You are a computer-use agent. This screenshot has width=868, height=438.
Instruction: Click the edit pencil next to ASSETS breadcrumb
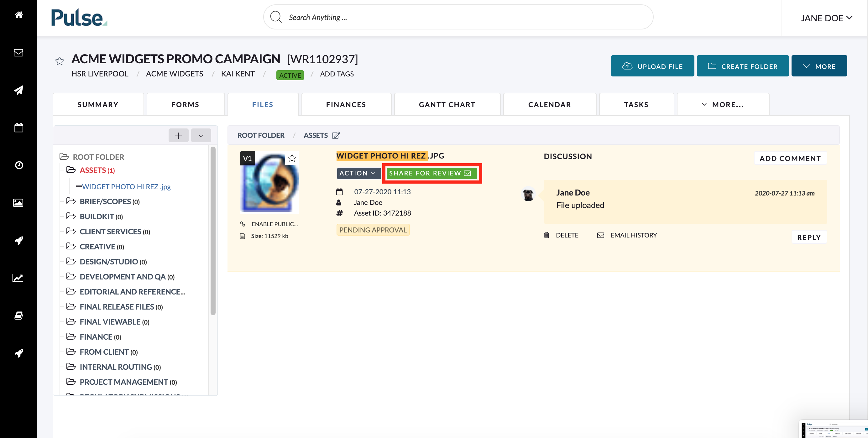coord(336,135)
